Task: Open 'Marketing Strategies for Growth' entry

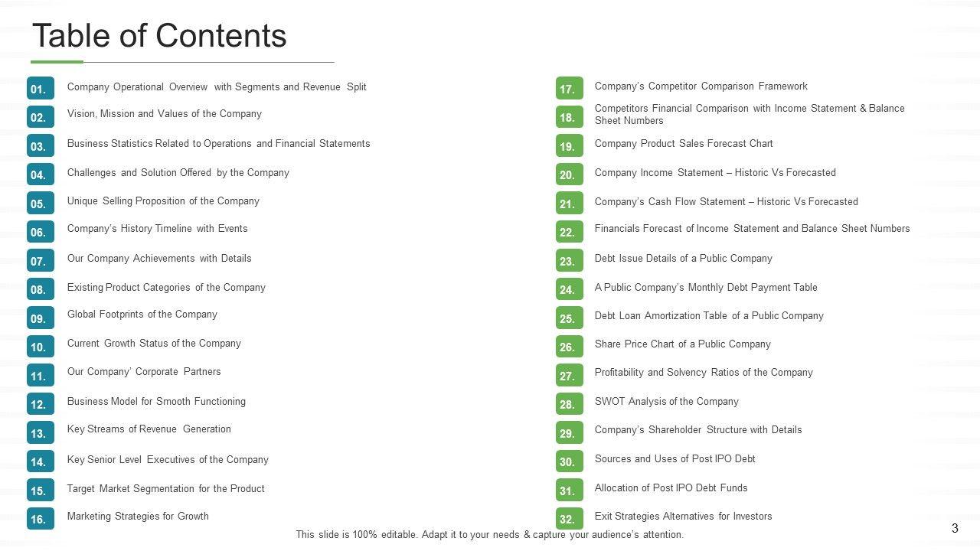Action: coord(138,517)
